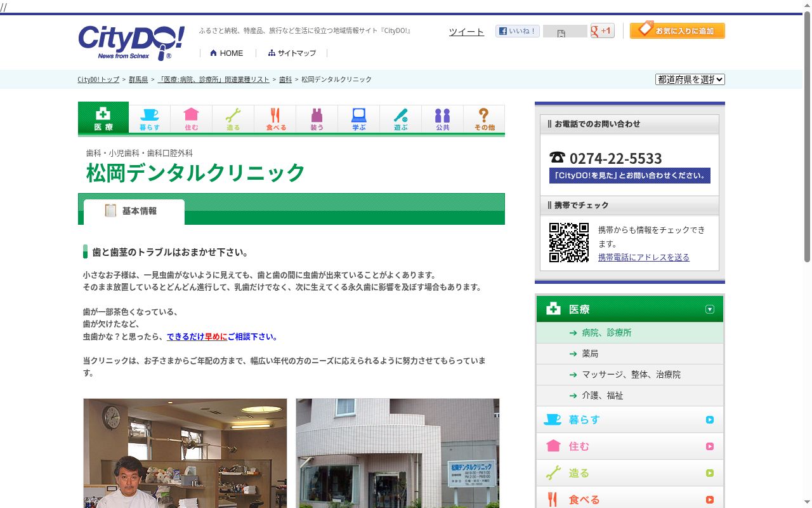Open マッサージ、整体、治療院 sidebar item

tap(630, 375)
